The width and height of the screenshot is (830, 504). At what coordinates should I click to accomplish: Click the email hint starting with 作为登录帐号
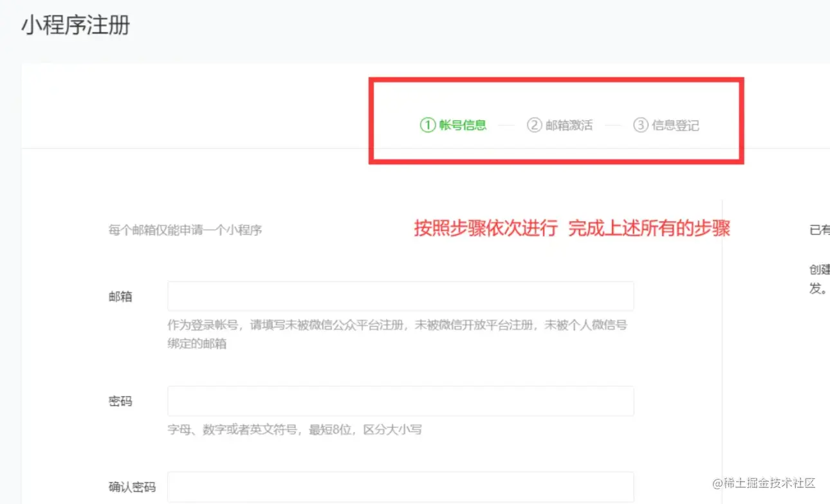(398, 334)
